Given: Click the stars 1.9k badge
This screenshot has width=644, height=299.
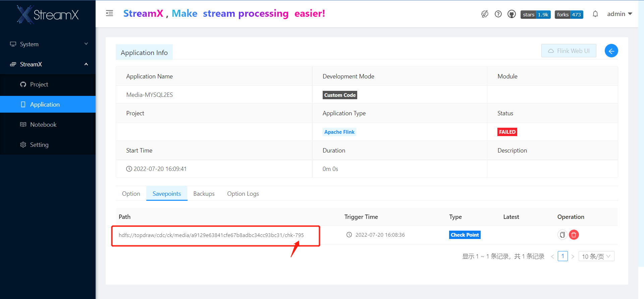Looking at the screenshot, I should [x=535, y=14].
